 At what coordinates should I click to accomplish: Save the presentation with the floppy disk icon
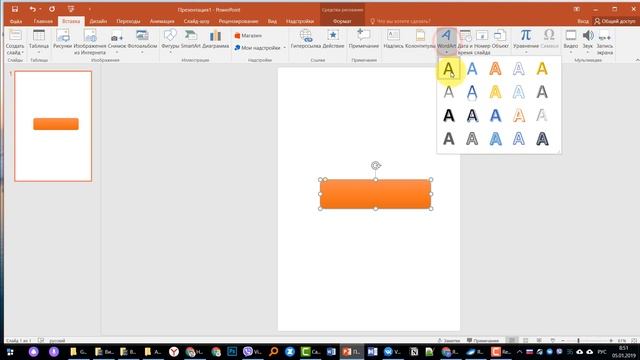15,9
